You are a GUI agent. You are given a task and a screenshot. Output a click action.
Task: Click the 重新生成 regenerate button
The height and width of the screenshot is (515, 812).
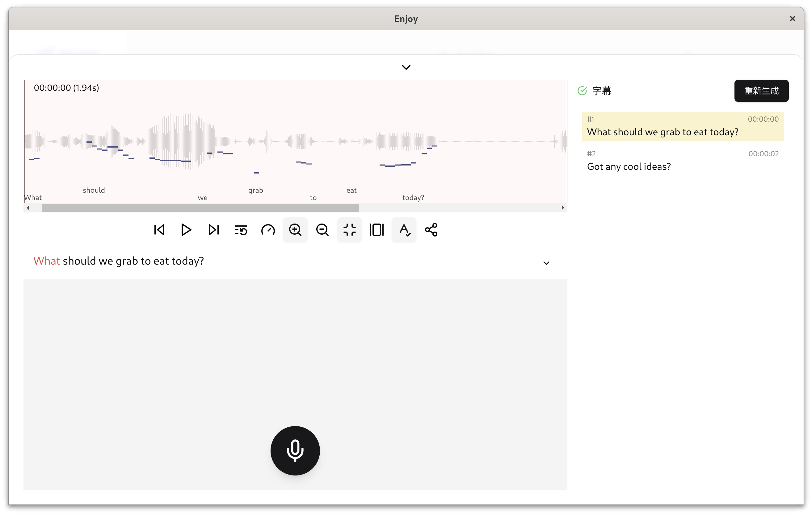tap(761, 91)
